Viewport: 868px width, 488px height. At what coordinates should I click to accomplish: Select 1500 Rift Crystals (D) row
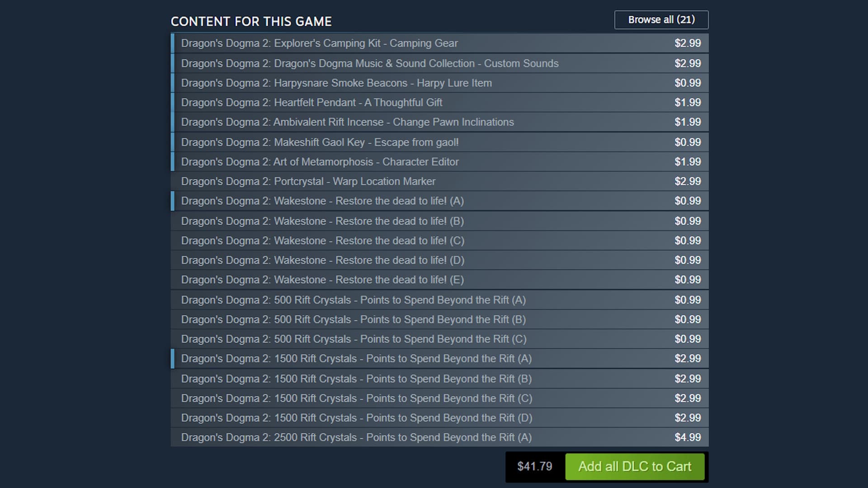tap(356, 418)
